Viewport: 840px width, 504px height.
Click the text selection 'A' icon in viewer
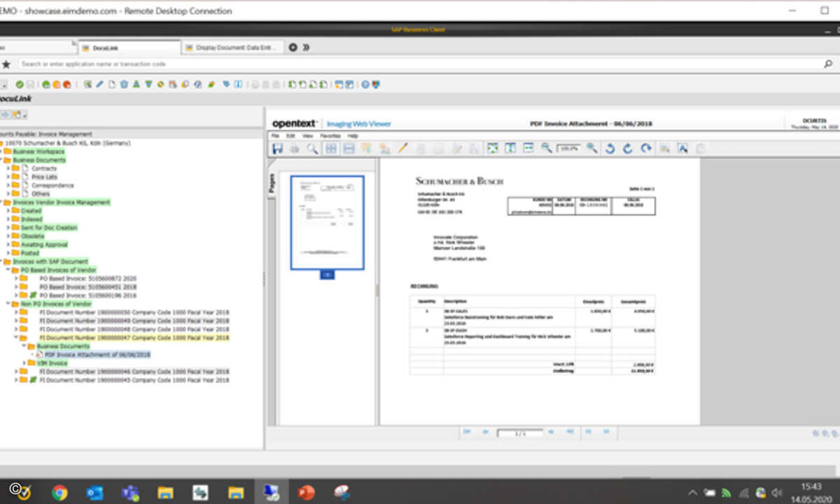click(x=682, y=148)
